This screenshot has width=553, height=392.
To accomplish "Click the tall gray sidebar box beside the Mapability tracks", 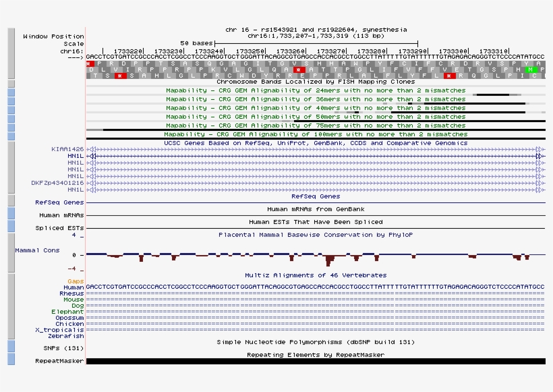I will (x=11, y=84).
